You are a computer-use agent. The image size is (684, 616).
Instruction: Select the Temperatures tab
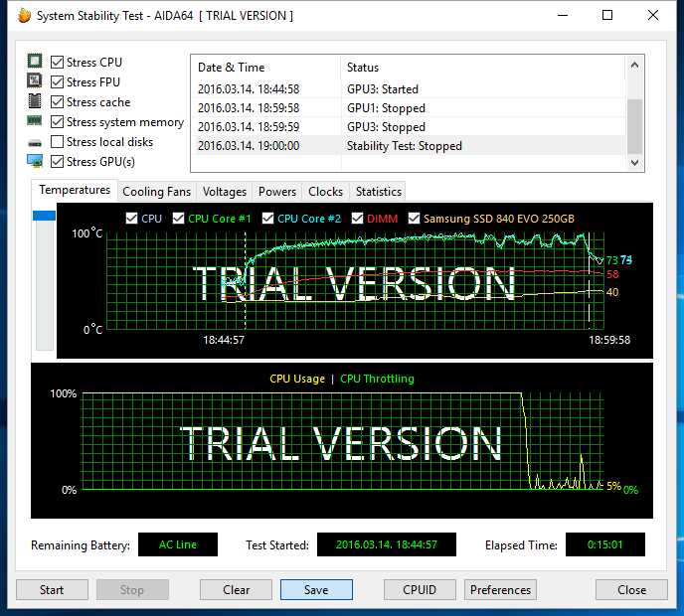click(75, 190)
